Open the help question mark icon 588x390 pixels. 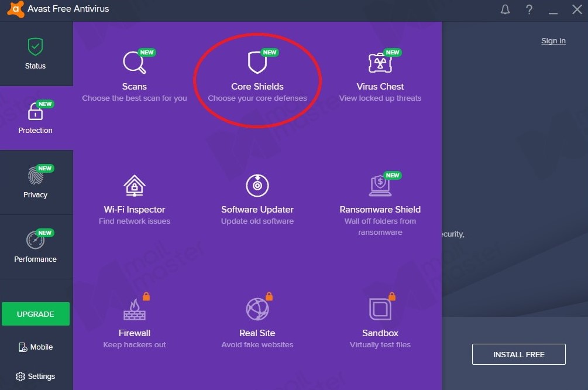(529, 9)
